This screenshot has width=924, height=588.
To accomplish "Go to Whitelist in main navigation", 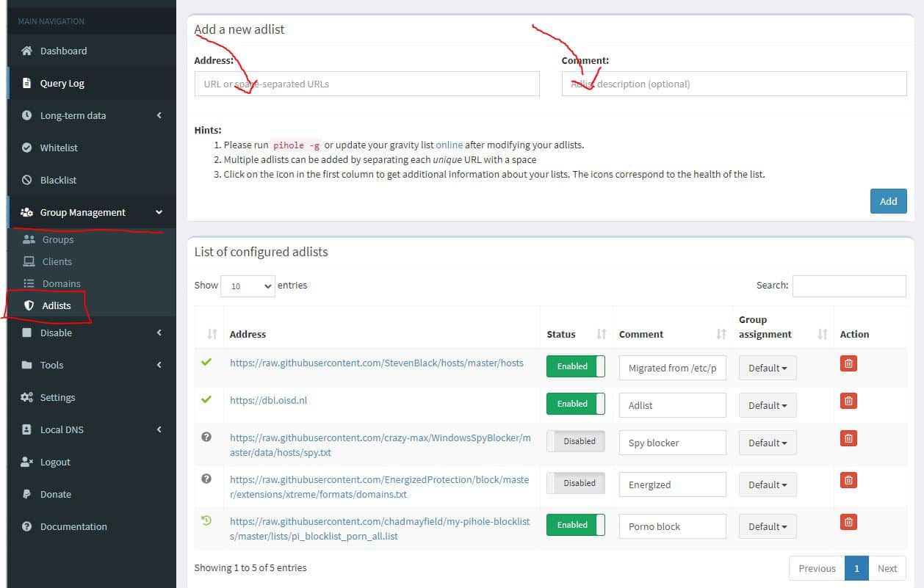I will pos(59,148).
